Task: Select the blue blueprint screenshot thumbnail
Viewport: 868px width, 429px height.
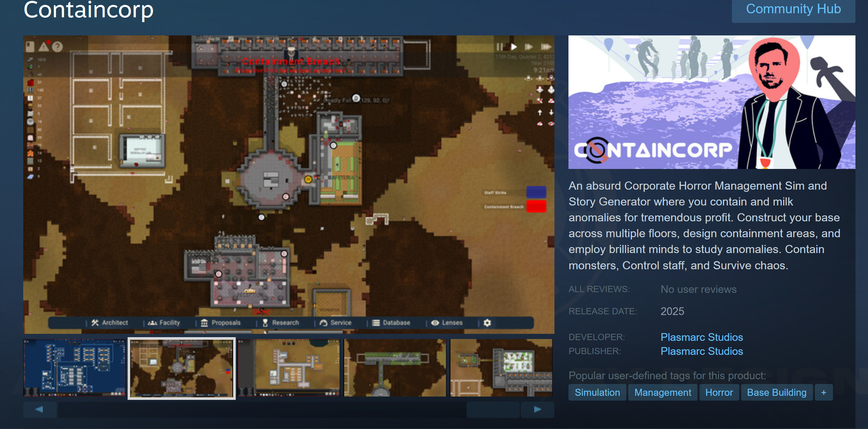Action: point(75,368)
